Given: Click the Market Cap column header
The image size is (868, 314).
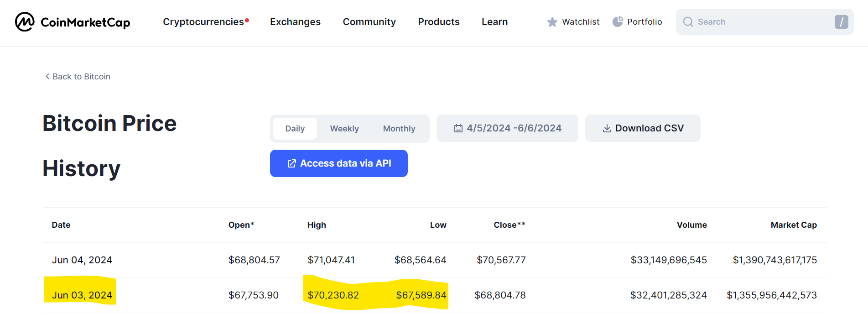Looking at the screenshot, I should tap(794, 225).
